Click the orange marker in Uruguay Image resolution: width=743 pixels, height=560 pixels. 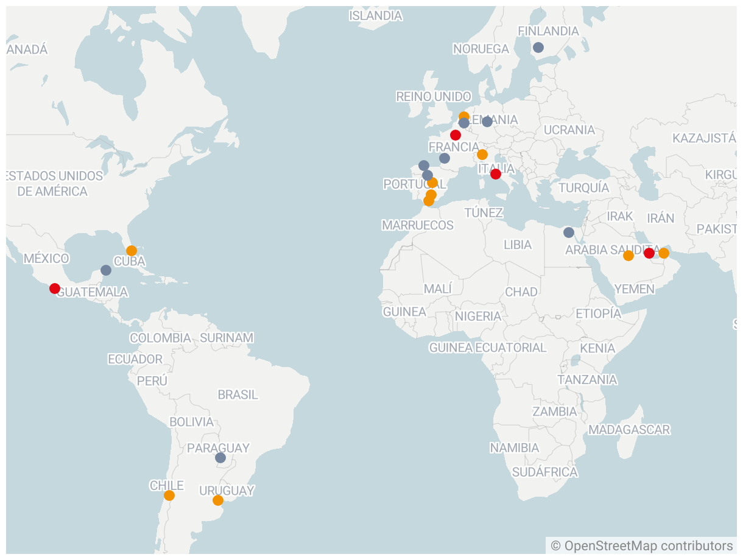pyautogui.click(x=218, y=500)
